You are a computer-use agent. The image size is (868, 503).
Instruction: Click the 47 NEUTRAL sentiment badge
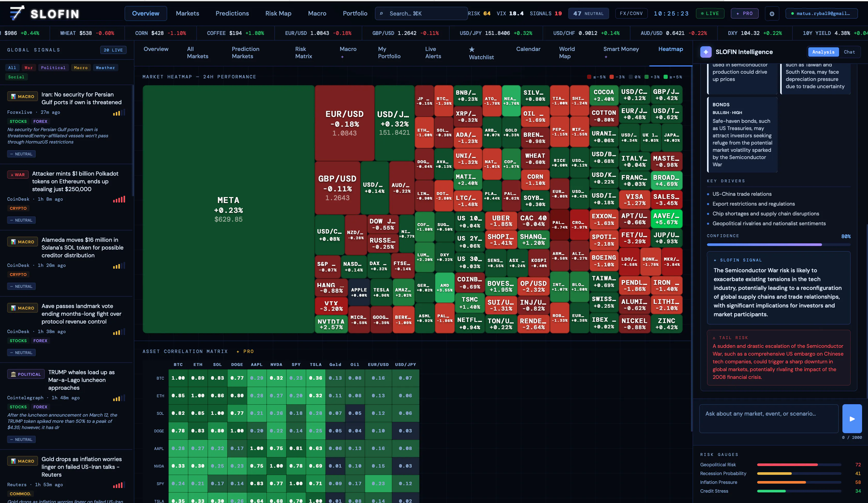(588, 13)
